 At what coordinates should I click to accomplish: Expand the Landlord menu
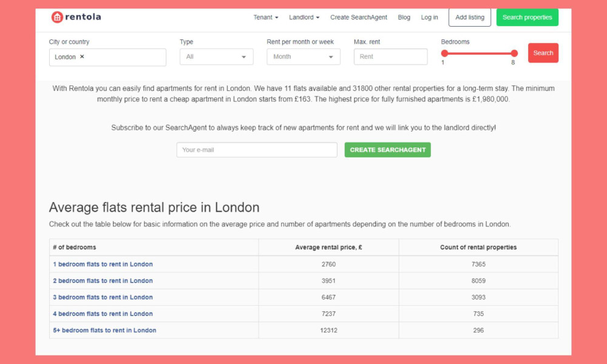coord(304,18)
